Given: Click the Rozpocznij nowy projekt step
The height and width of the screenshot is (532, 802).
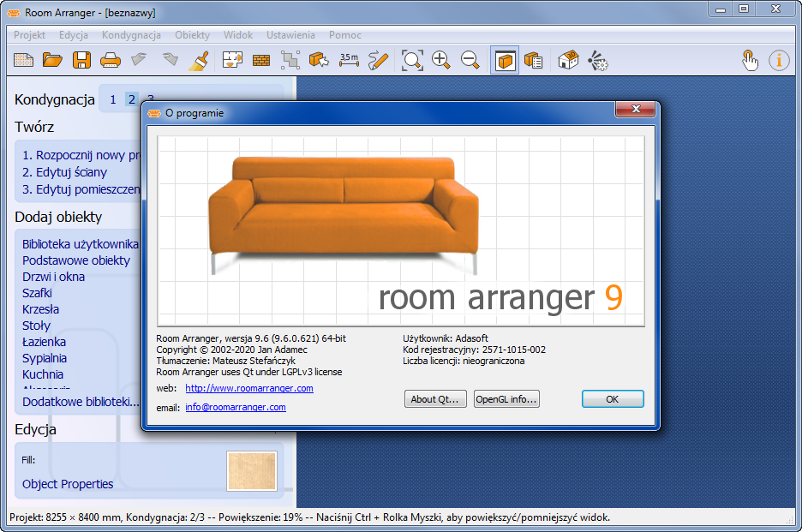Looking at the screenshot, I should (x=81, y=156).
